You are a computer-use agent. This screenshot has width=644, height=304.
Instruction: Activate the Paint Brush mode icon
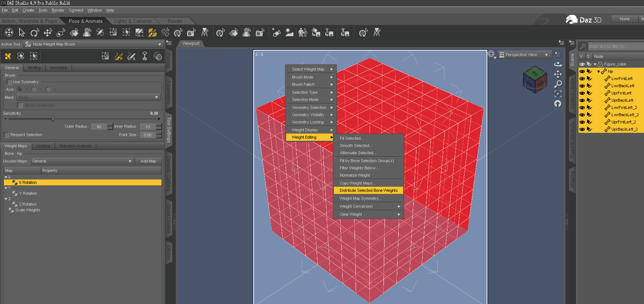point(118,56)
